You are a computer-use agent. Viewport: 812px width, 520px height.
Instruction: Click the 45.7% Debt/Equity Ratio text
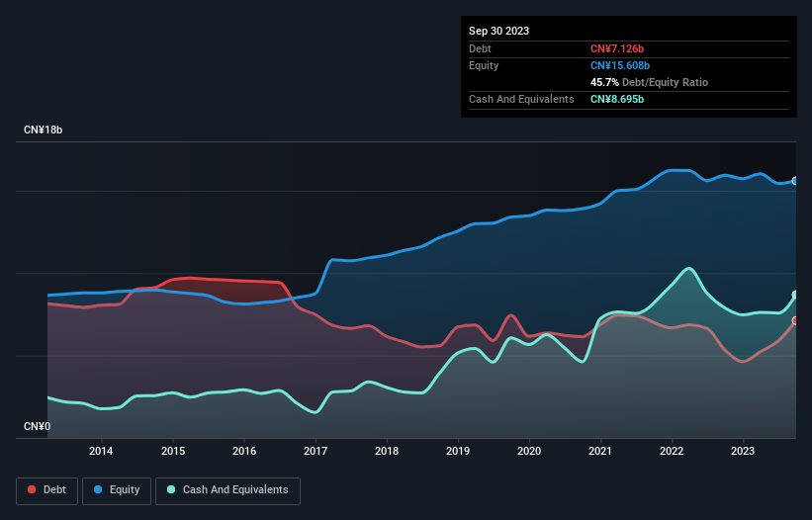(x=649, y=82)
